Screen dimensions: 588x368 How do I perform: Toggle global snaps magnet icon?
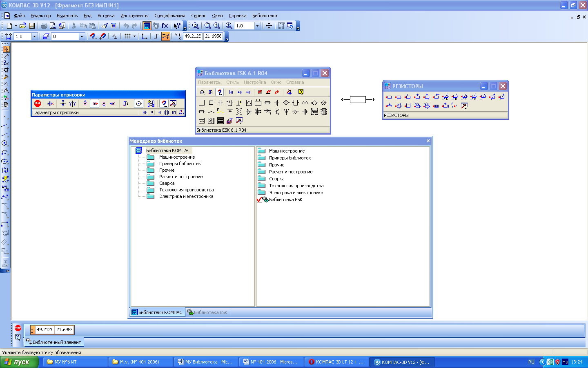(93, 36)
